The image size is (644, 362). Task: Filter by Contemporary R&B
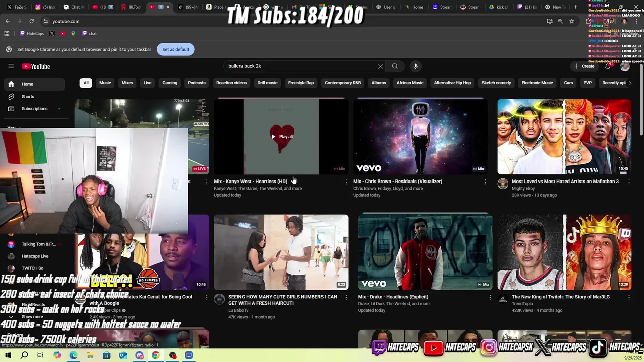(343, 83)
